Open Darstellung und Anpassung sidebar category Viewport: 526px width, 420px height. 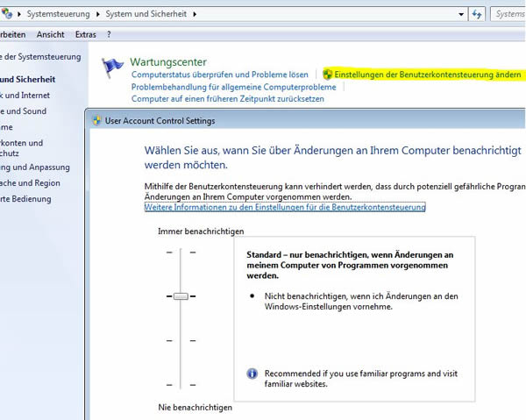tap(35, 167)
